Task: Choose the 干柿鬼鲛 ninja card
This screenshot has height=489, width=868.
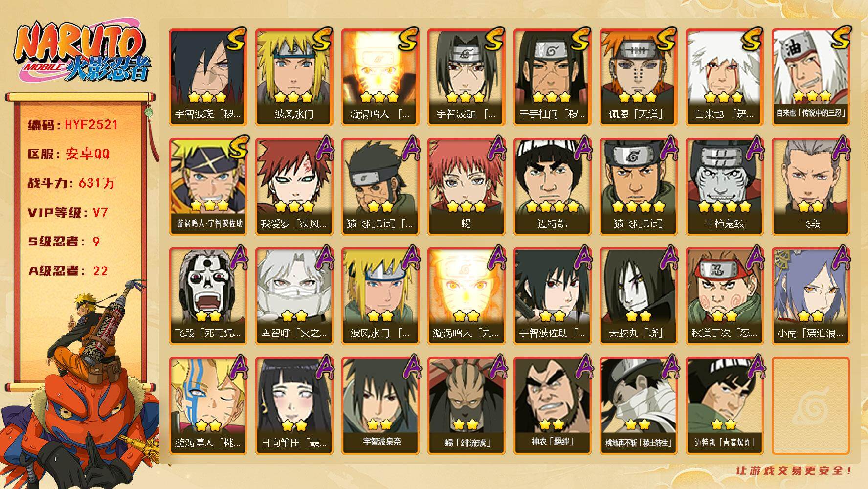Action: point(724,186)
